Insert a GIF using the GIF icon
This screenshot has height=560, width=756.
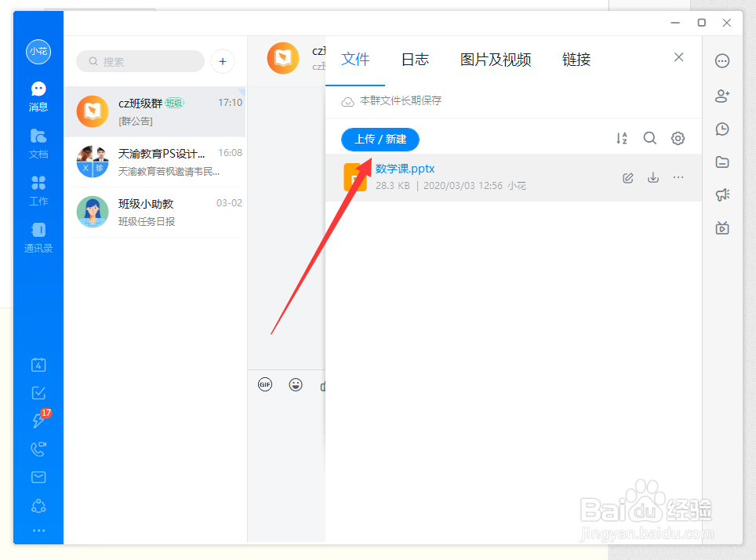[264, 384]
